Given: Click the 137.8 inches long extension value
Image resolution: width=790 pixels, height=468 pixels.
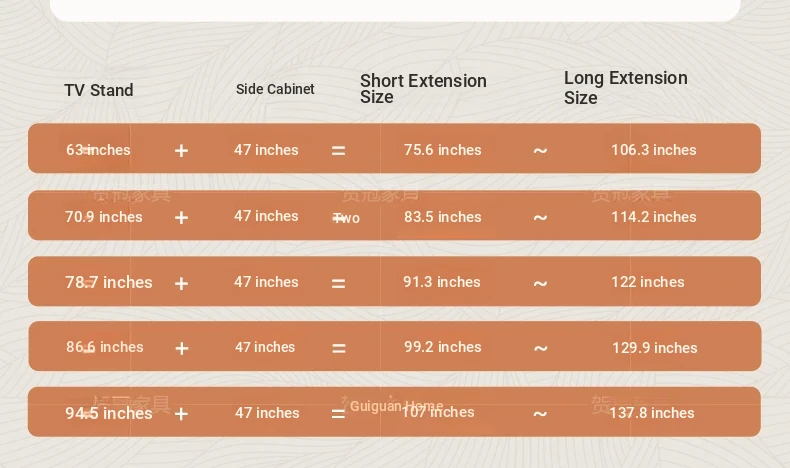Looking at the screenshot, I should pos(651,413).
